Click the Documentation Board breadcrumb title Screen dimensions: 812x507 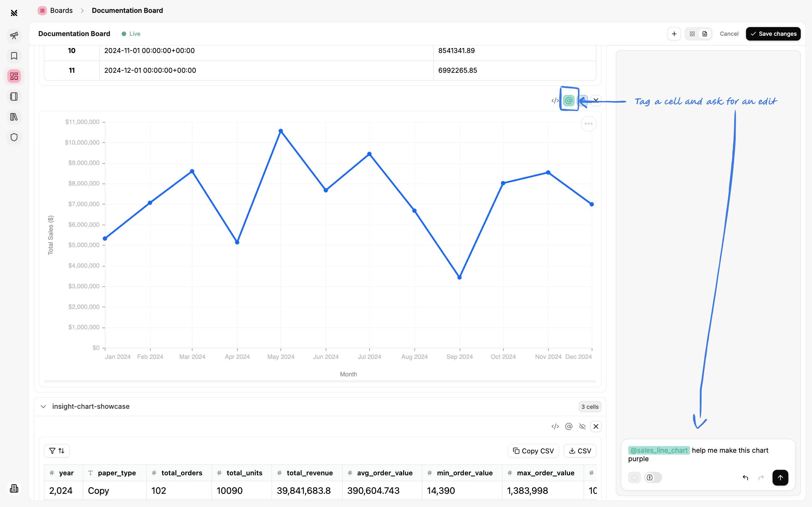tap(127, 10)
